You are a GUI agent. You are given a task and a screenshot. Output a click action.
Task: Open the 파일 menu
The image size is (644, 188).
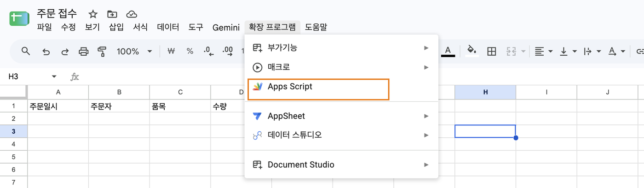click(44, 27)
